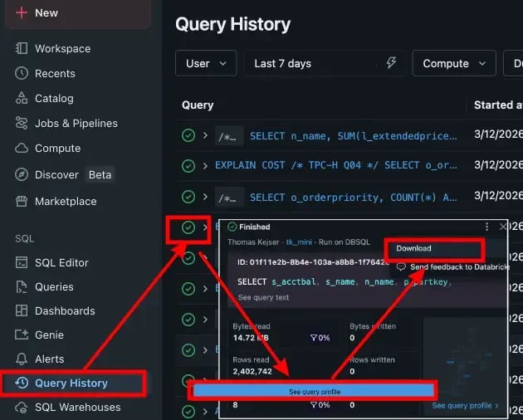Click the Finished status checkmark in popup

(232, 227)
